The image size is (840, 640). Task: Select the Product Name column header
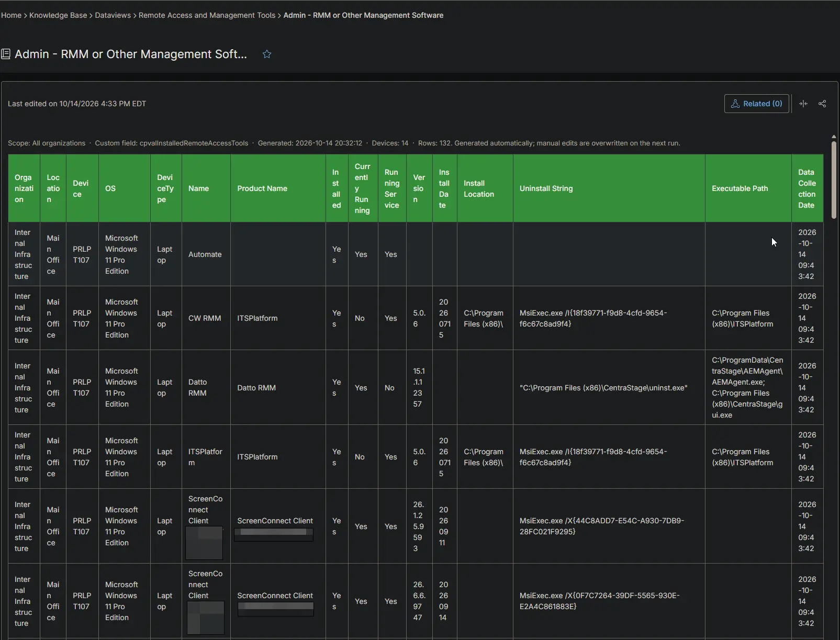click(x=278, y=188)
